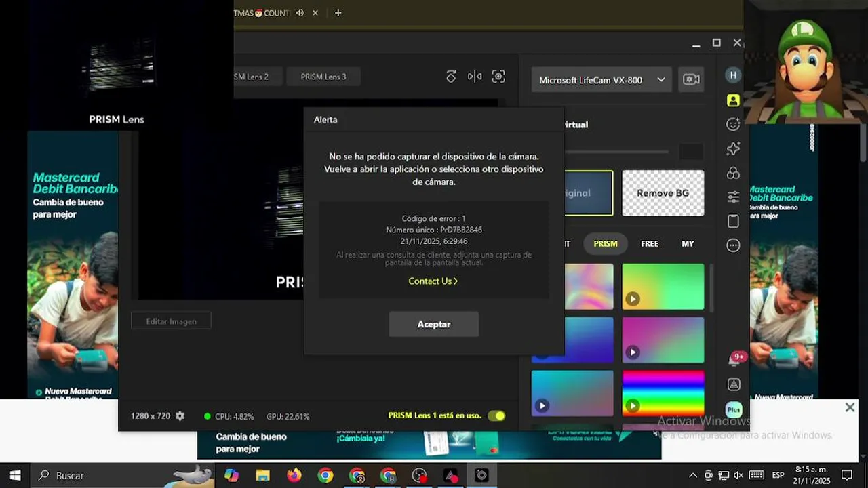This screenshot has height=488, width=868.
Task: Pick the rainbow stripes background swatch
Action: click(663, 393)
